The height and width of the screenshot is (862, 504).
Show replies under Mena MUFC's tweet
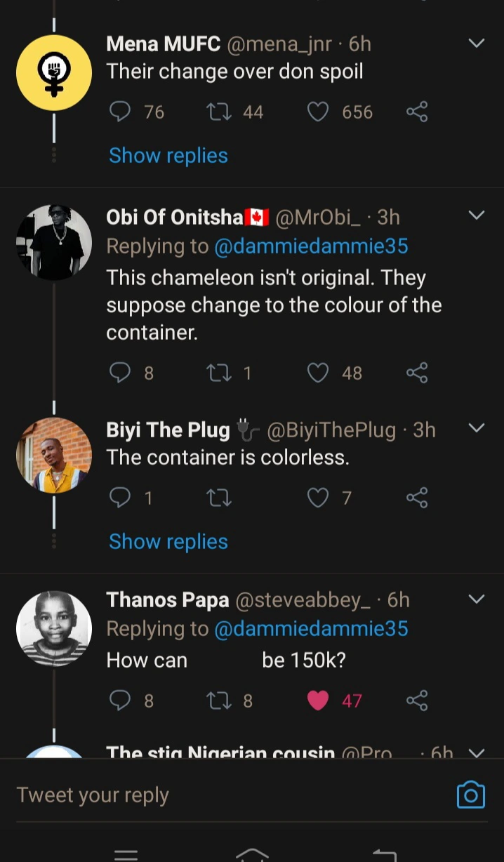coord(168,155)
